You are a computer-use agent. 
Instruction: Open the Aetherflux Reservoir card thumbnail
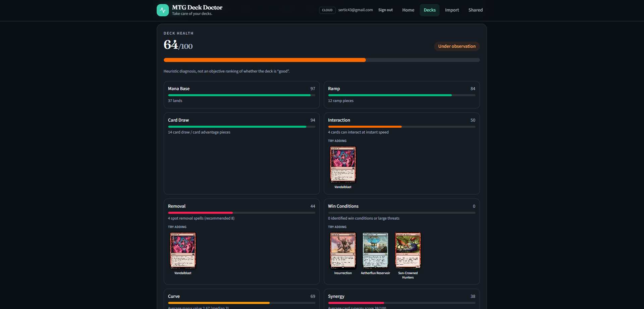tap(375, 251)
